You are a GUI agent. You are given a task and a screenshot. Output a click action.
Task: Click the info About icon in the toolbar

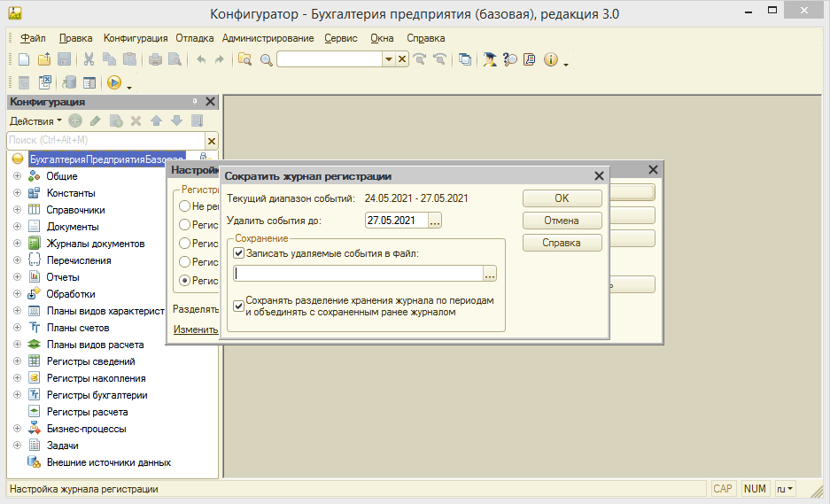pos(550,59)
